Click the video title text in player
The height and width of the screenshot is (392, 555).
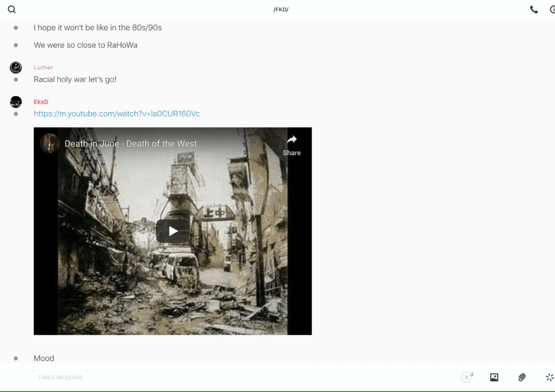pyautogui.click(x=131, y=144)
